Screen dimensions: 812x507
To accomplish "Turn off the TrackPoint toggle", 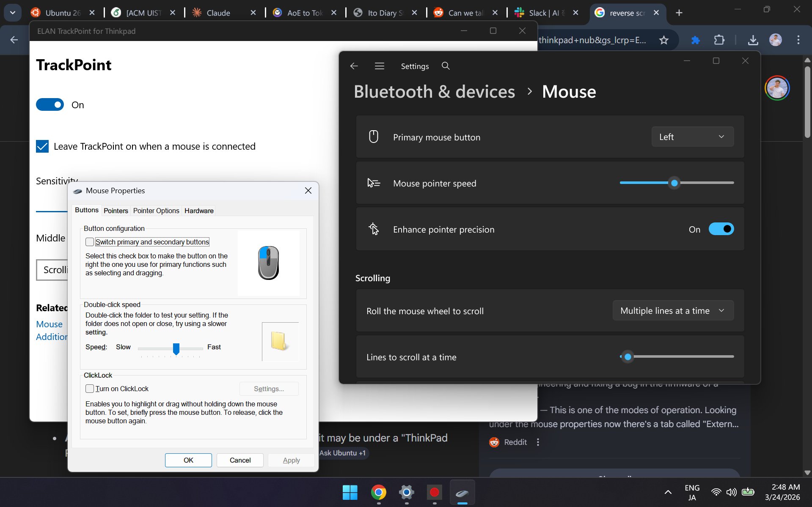I will [50, 104].
